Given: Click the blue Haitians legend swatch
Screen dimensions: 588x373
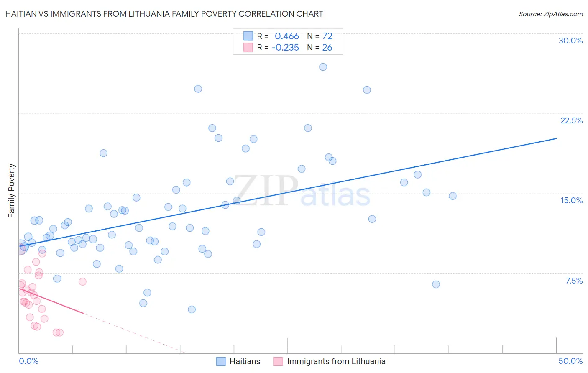Looking at the screenshot, I should [221, 361].
